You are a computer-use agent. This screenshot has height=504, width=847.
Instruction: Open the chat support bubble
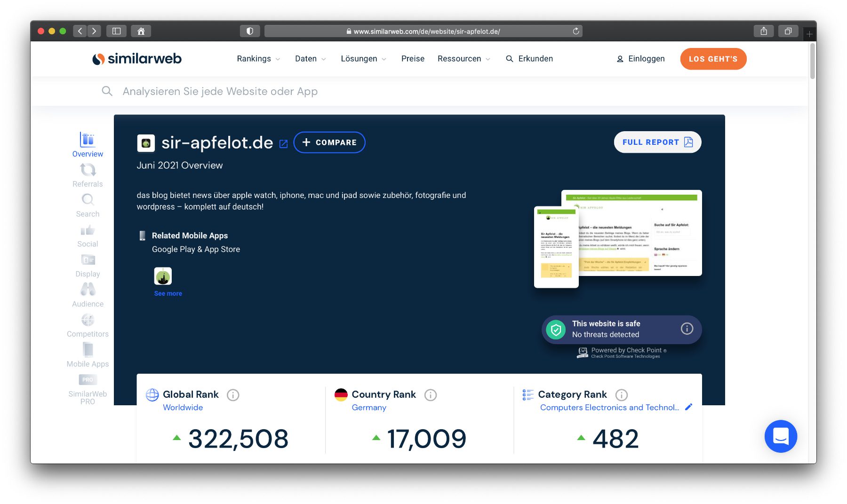[x=781, y=436]
